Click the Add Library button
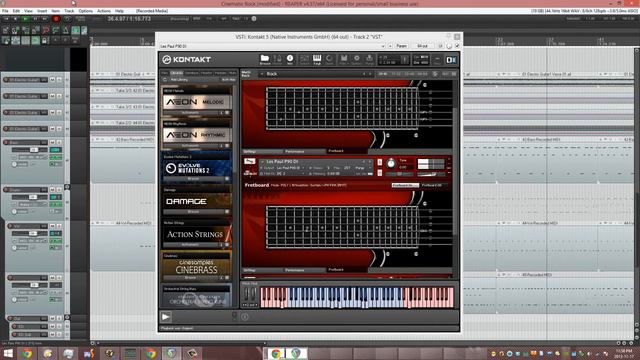640x360 pixels. point(179,80)
